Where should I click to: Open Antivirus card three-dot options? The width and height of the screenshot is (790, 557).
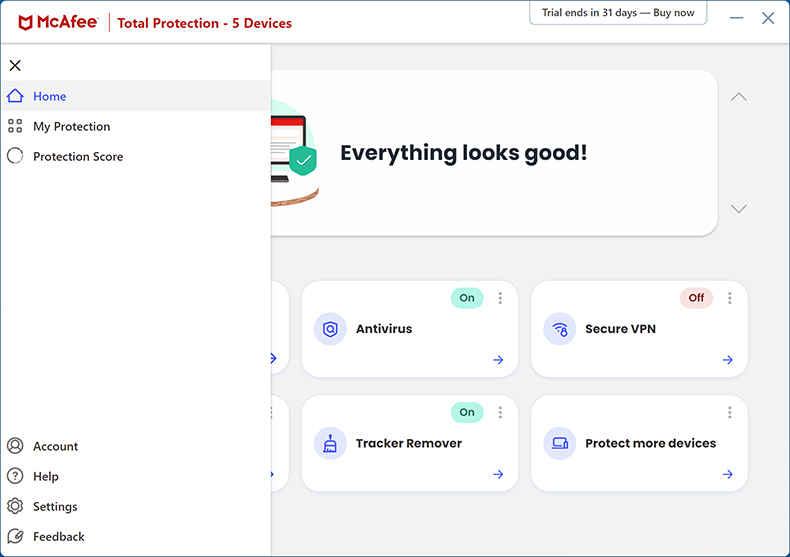(x=500, y=298)
